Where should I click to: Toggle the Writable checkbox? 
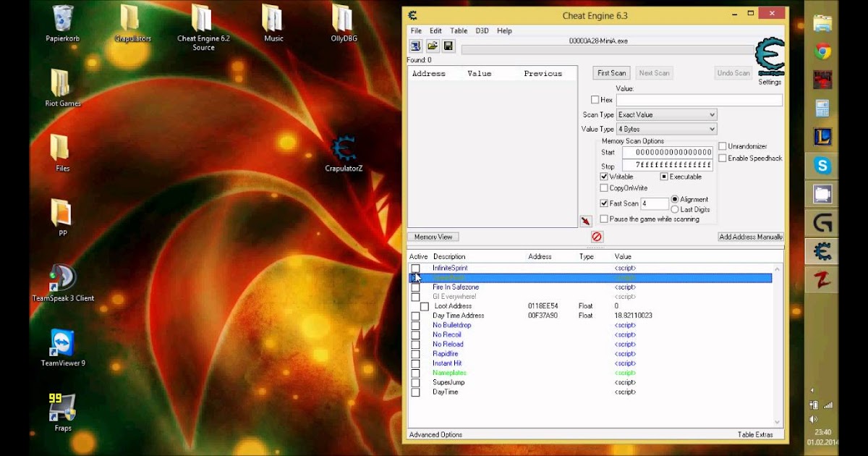point(604,177)
